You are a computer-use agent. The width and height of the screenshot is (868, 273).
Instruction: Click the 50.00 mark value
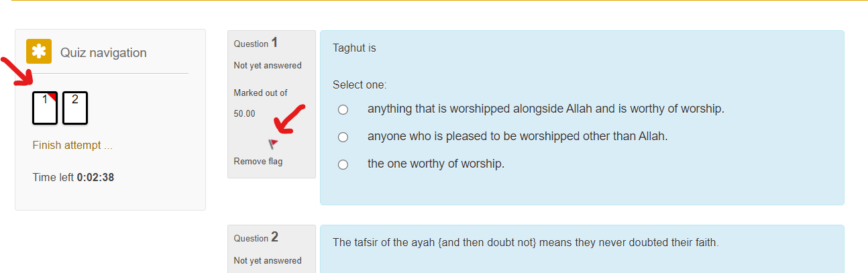pos(244,114)
